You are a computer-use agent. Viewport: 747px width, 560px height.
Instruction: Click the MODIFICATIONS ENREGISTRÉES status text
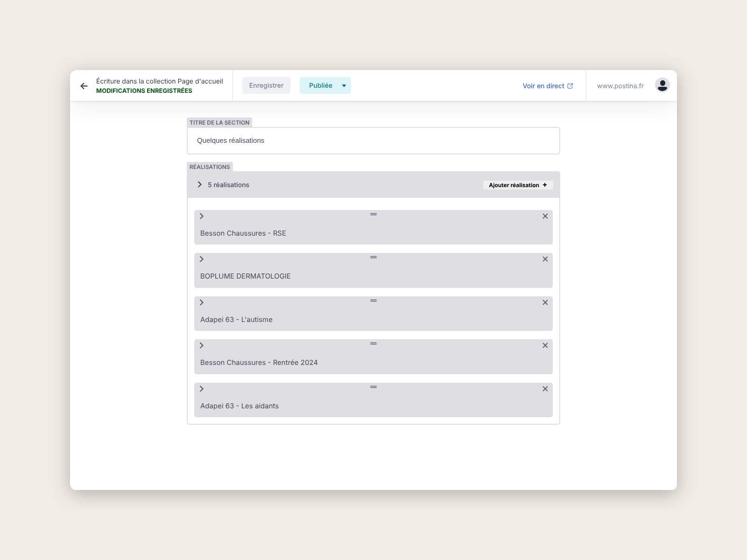[x=144, y=91]
